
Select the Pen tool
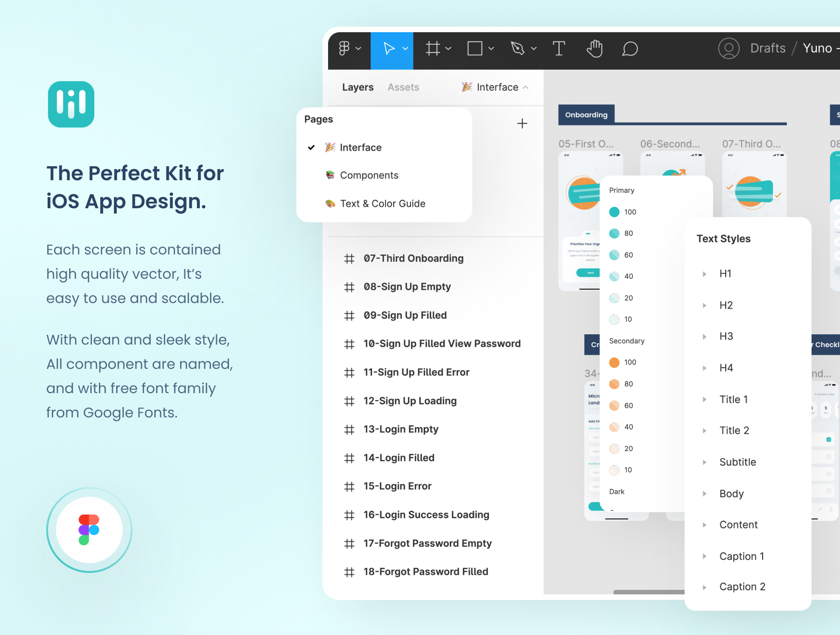coord(518,49)
